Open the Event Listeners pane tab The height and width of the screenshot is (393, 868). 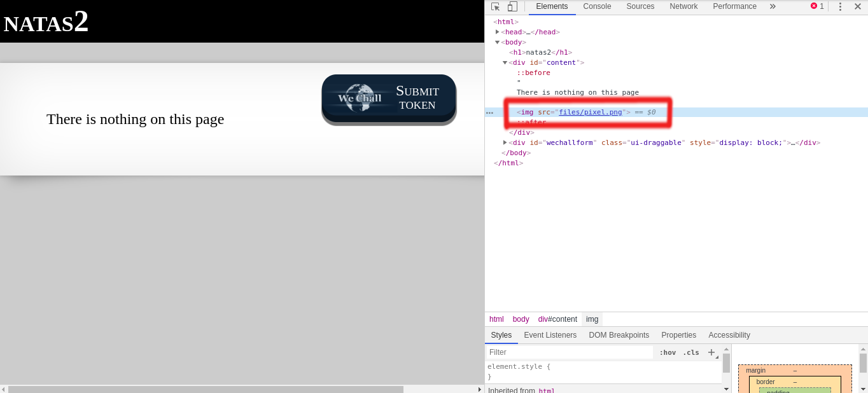click(550, 335)
